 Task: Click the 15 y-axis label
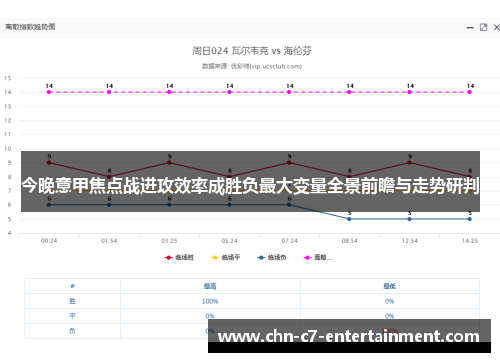point(8,78)
